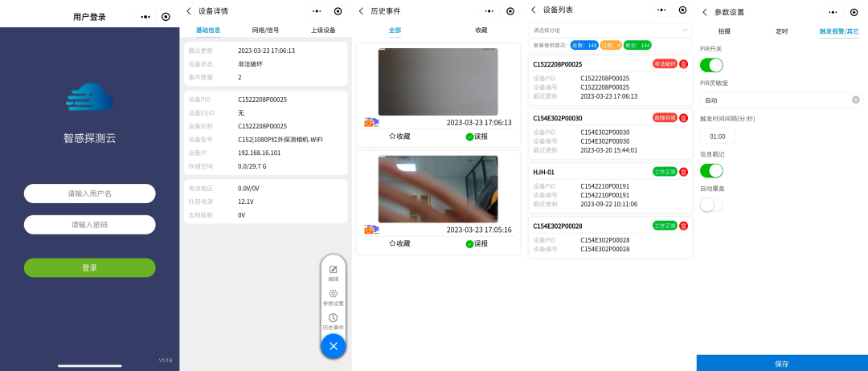Clear PIR灵敏度 field with the X icon
The image size is (868, 371).
tap(855, 100)
